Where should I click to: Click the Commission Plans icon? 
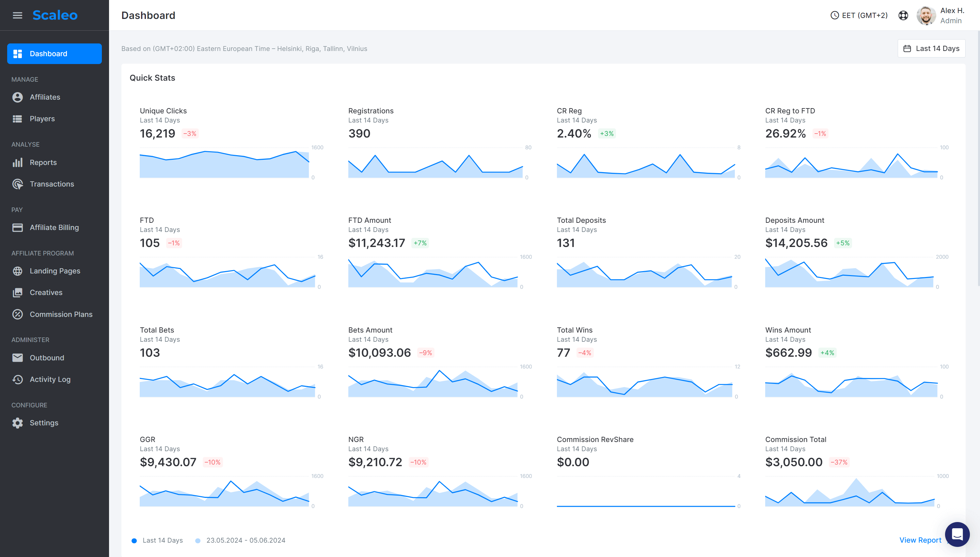point(18,314)
